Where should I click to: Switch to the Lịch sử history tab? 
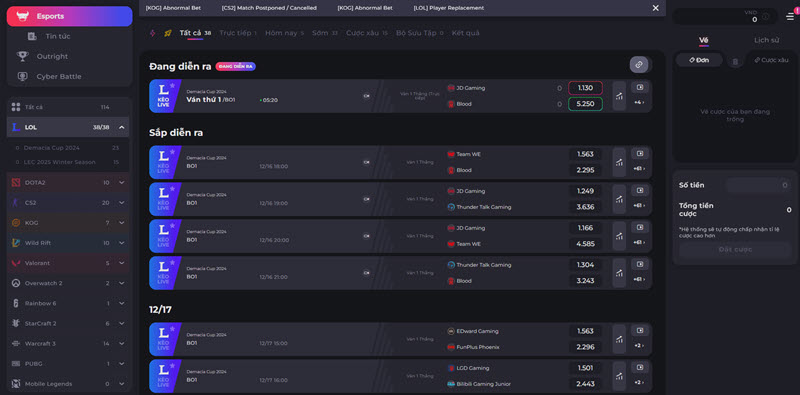[x=767, y=40]
